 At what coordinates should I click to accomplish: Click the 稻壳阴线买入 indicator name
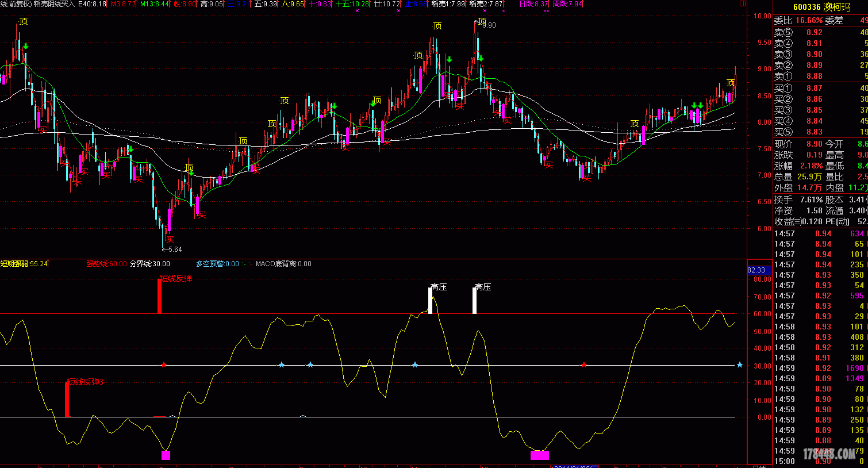53,4
